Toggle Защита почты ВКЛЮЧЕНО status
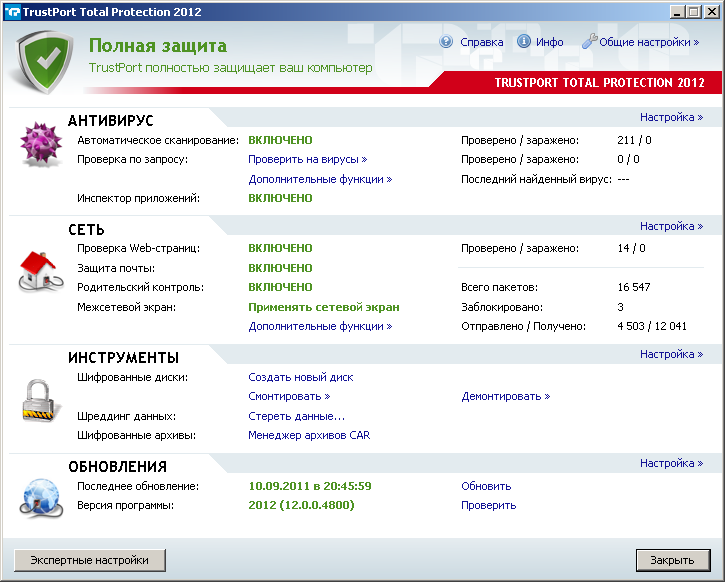725x582 pixels. [x=280, y=268]
